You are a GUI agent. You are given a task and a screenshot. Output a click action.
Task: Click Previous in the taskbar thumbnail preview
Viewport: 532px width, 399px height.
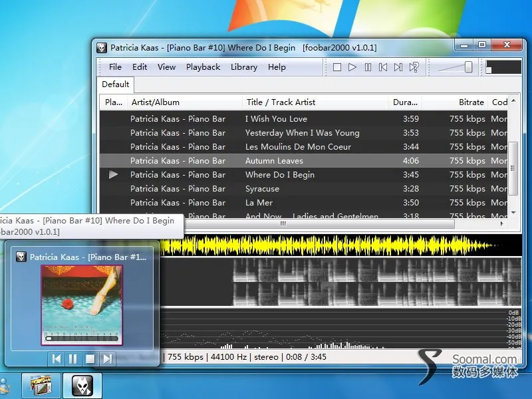pyautogui.click(x=57, y=359)
